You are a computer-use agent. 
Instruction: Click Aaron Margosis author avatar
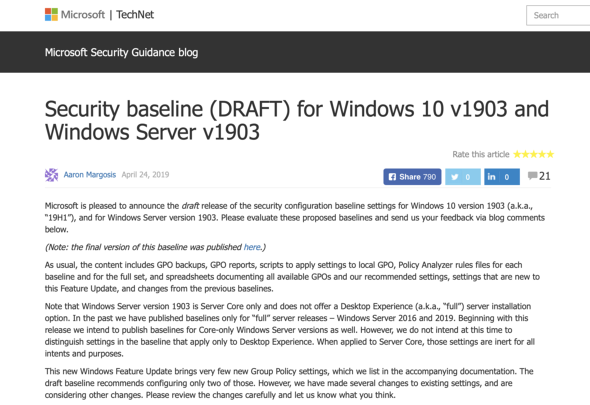pyautogui.click(x=52, y=175)
